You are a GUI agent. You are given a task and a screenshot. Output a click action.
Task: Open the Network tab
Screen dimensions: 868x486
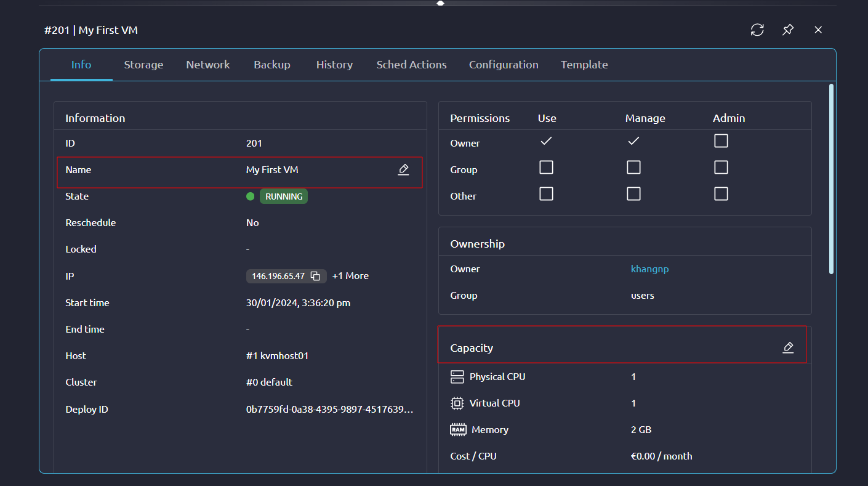point(208,65)
